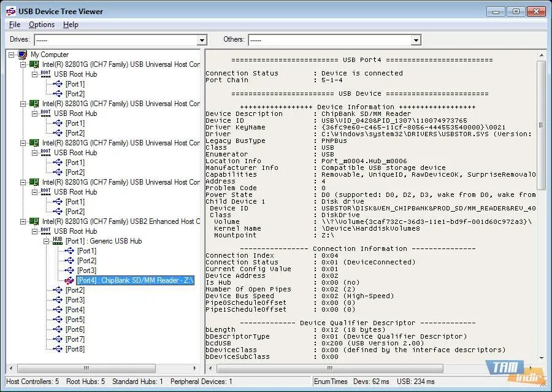Select the [Port1] : Generic USB Hub row
The image size is (552, 392).
(104, 241)
